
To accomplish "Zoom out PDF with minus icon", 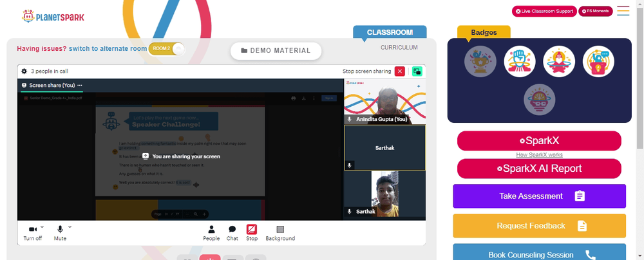I will [187, 214].
